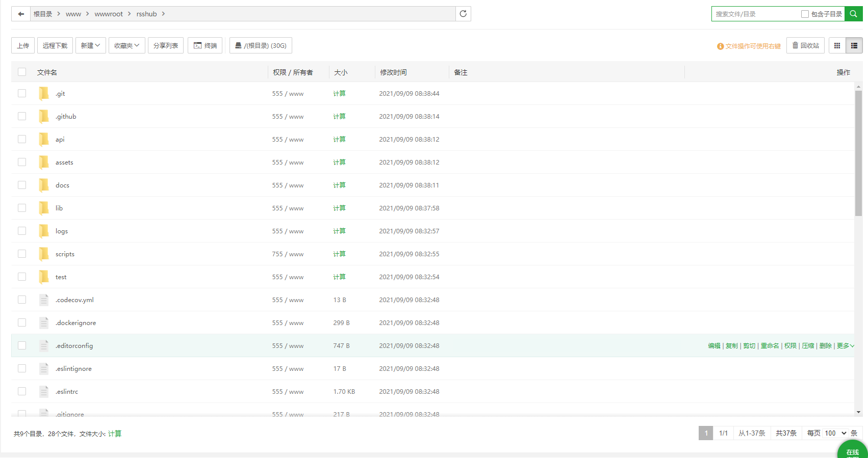
Task: Click 编辑 (Edit) link for .editorconfig
Action: [x=714, y=345]
